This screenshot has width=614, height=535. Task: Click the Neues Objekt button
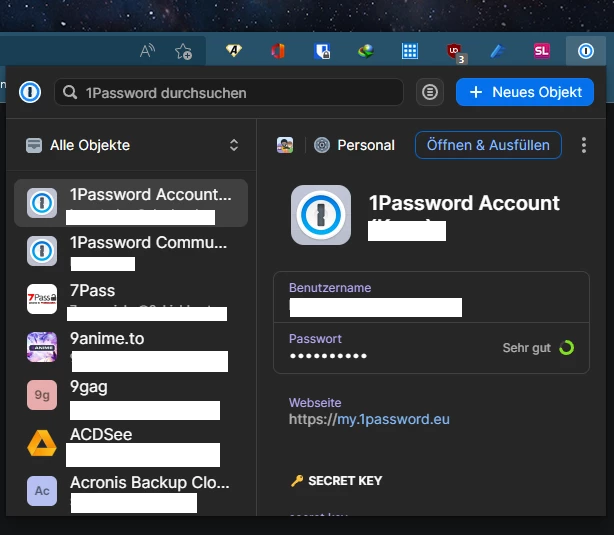[x=525, y=92]
